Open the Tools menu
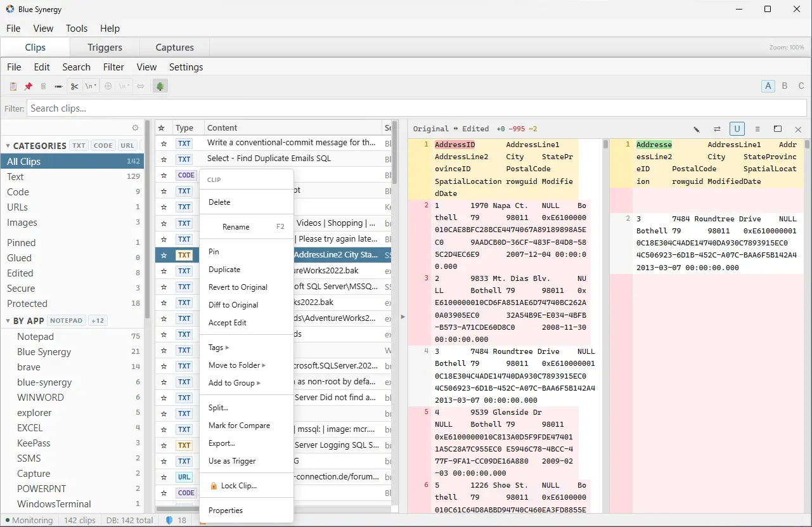This screenshot has height=527, width=812. pyautogui.click(x=77, y=29)
